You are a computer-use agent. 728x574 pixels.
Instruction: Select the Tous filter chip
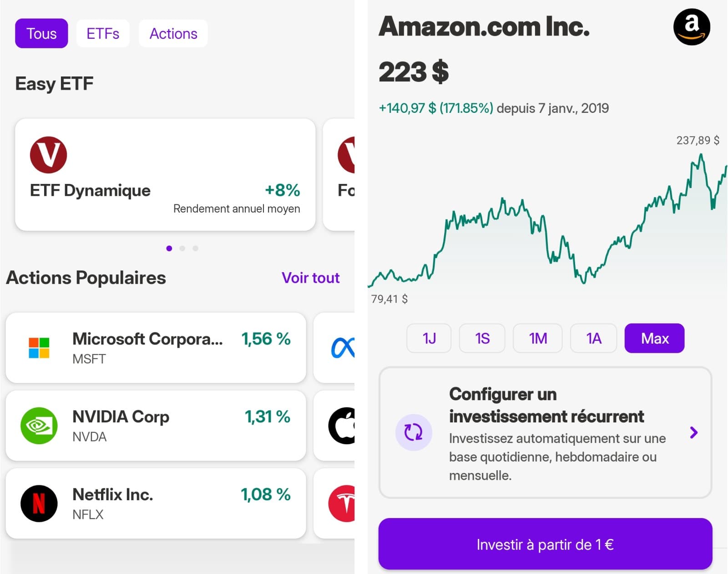41,33
